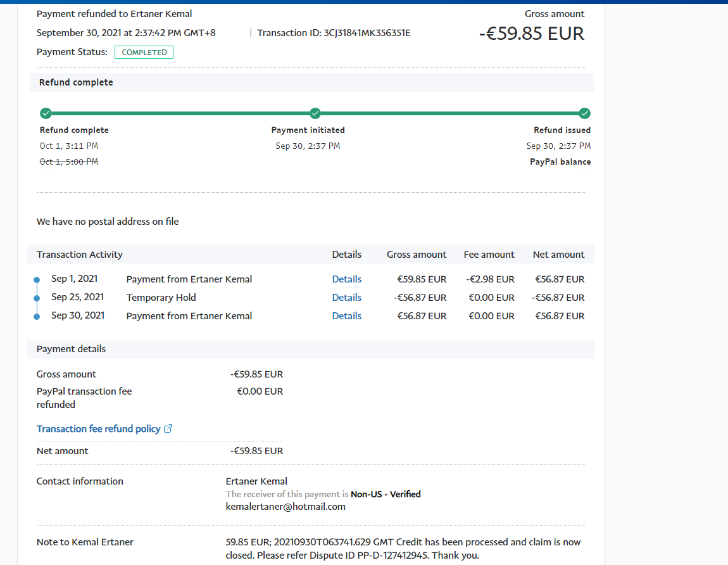Click the green refund progress bar
The width and height of the screenshot is (728, 565).
pyautogui.click(x=180, y=114)
